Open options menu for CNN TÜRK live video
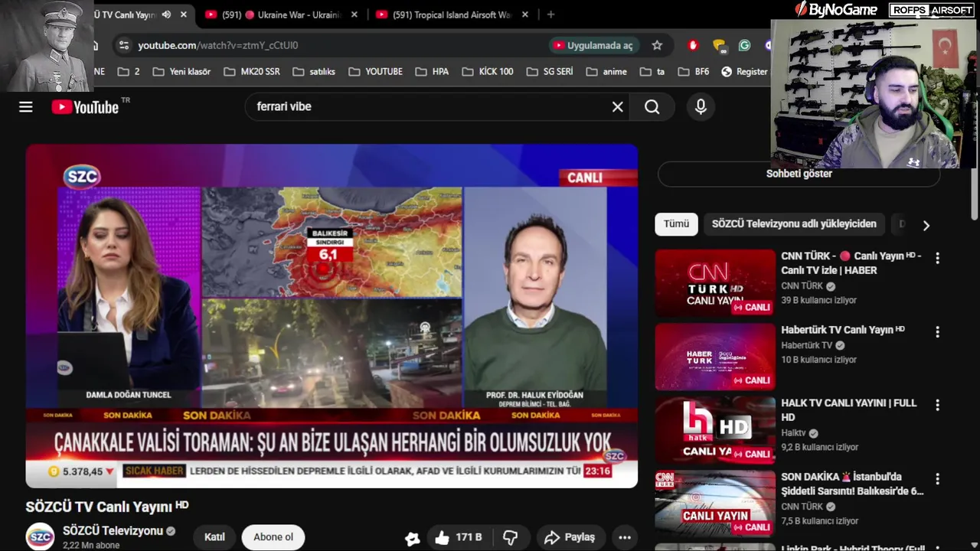This screenshot has height=551, width=980. coord(937,258)
